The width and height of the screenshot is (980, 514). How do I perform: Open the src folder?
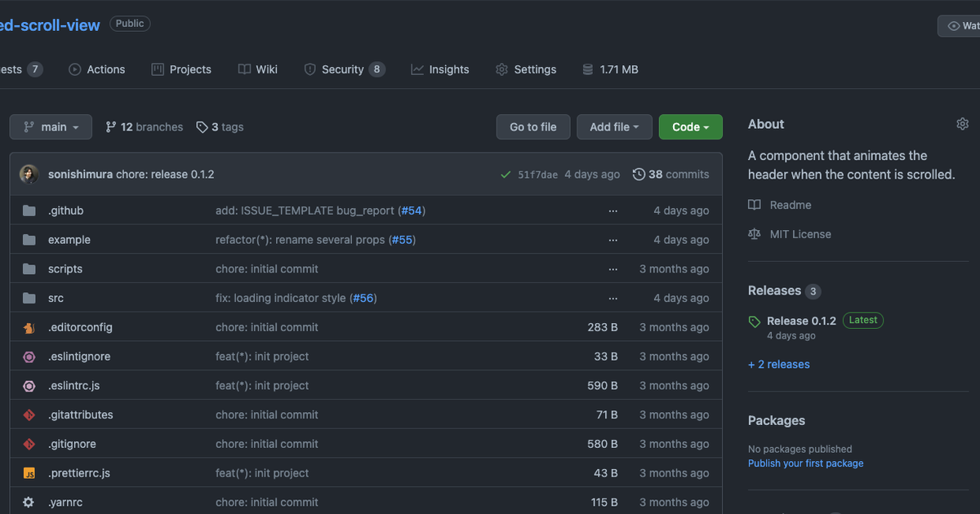(56, 298)
